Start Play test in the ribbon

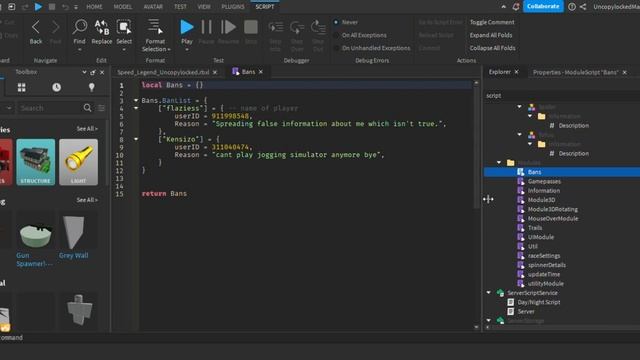pos(187,27)
